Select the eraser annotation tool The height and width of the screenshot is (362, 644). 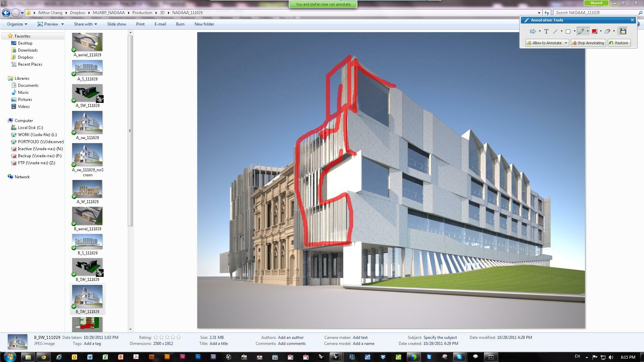607,31
